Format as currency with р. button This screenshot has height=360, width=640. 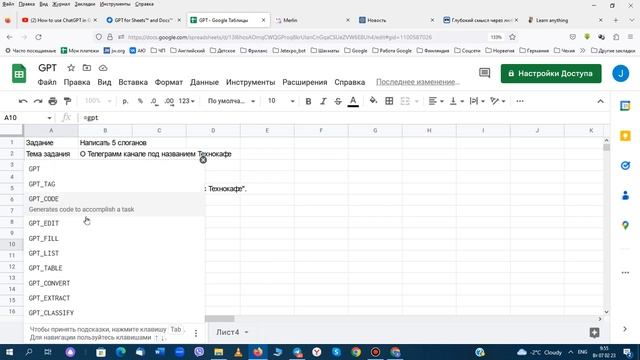pyautogui.click(x=125, y=101)
